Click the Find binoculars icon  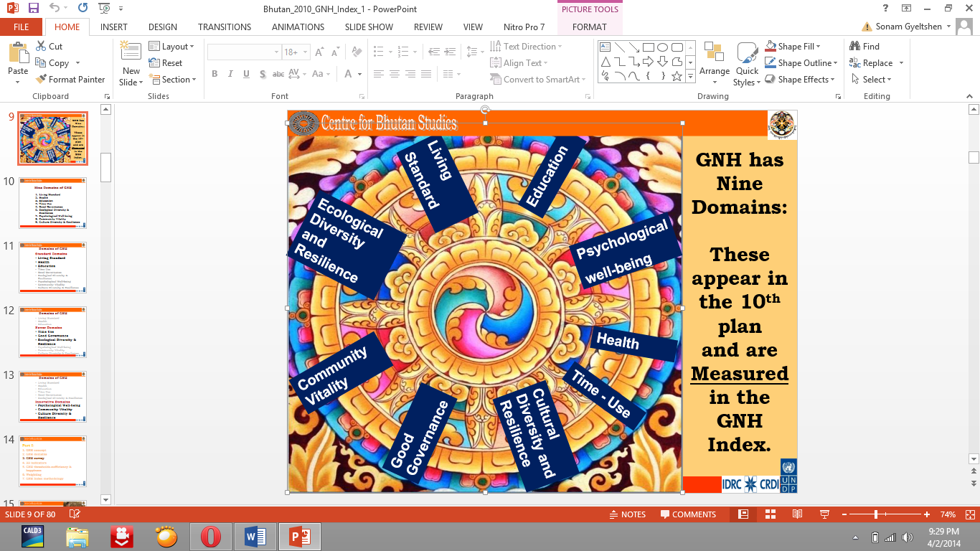[854, 47]
